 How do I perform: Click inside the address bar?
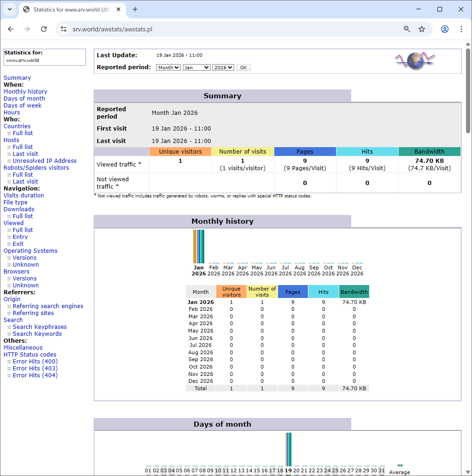[x=184, y=29]
